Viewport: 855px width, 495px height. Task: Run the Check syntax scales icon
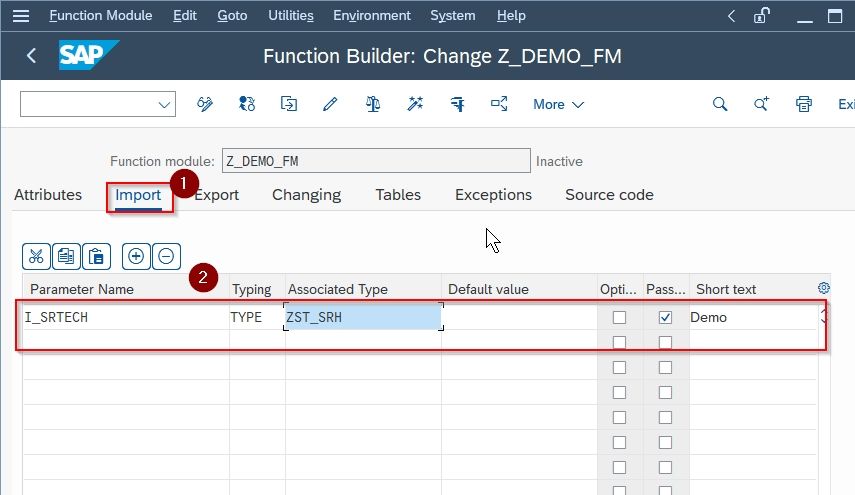pos(373,104)
